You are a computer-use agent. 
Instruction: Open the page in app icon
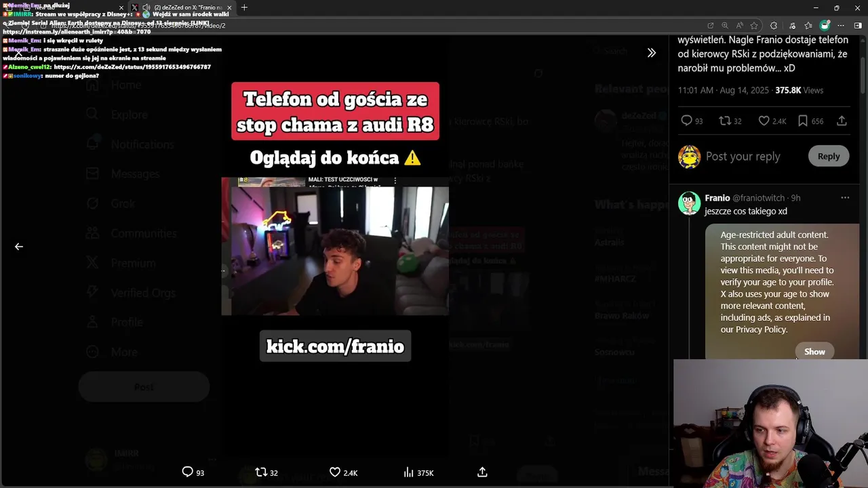tap(710, 26)
